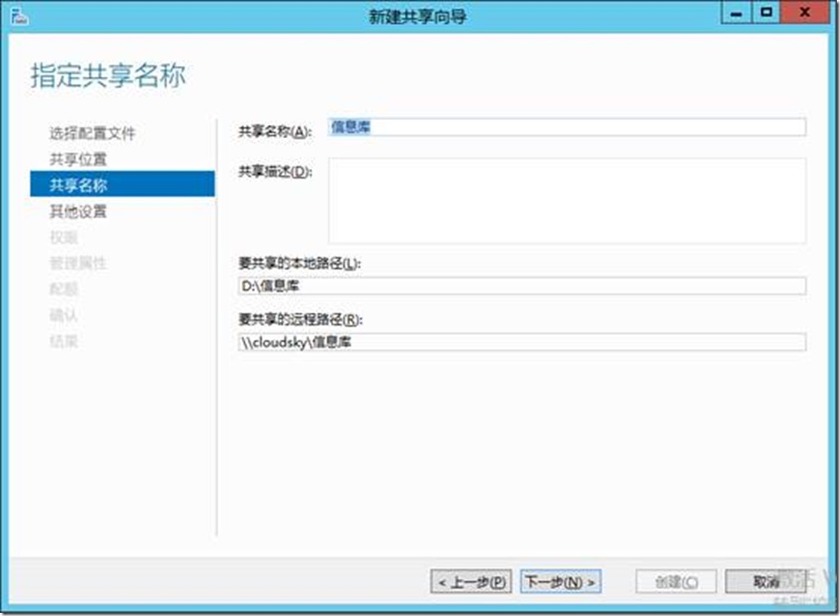840x616 pixels.
Task: Click the 共享描述(D): label
Action: (275, 172)
